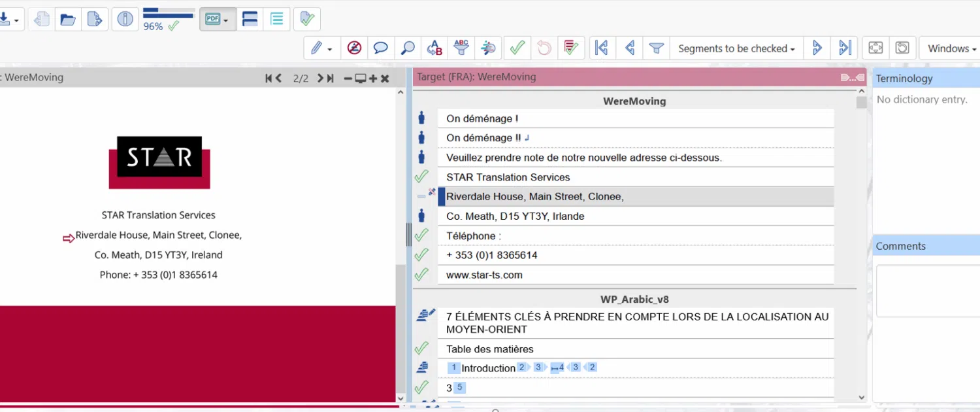Click the send/forward document icon
This screenshot has height=412, width=980.
[x=95, y=19]
